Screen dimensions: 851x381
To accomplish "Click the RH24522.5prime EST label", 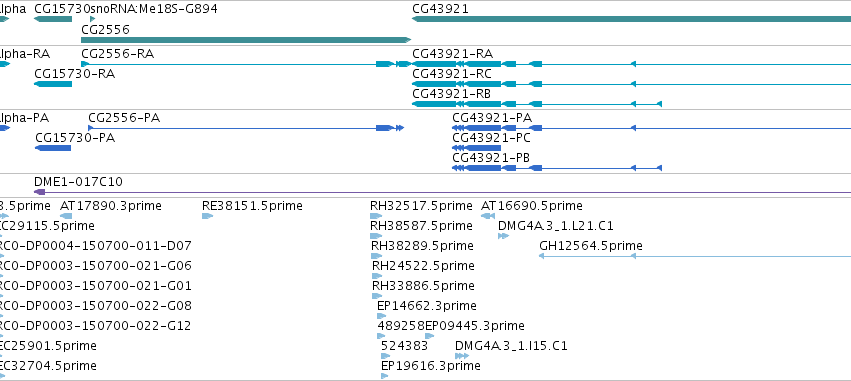I will point(423,265).
